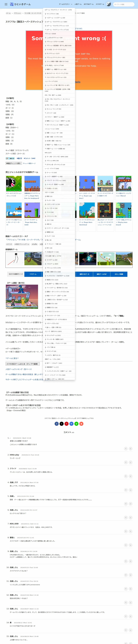Open パズル全般・脳トレ (1772) category
138x644 pixels.
coord(59,256)
